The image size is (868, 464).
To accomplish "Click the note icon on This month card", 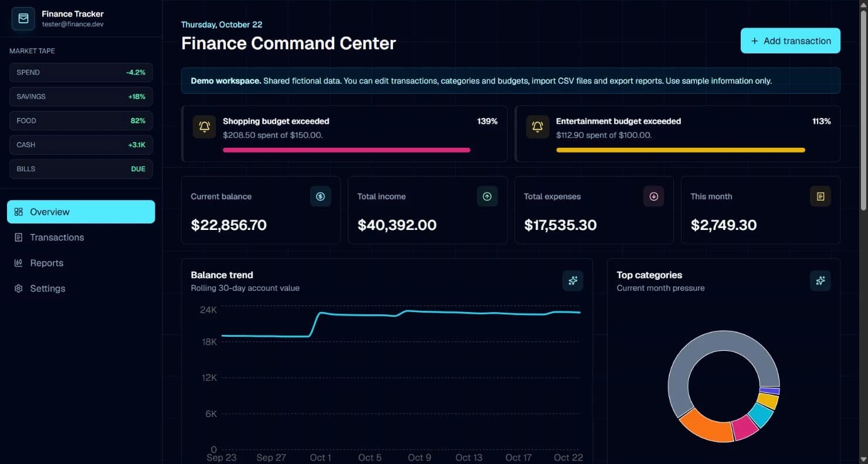I will coord(820,197).
